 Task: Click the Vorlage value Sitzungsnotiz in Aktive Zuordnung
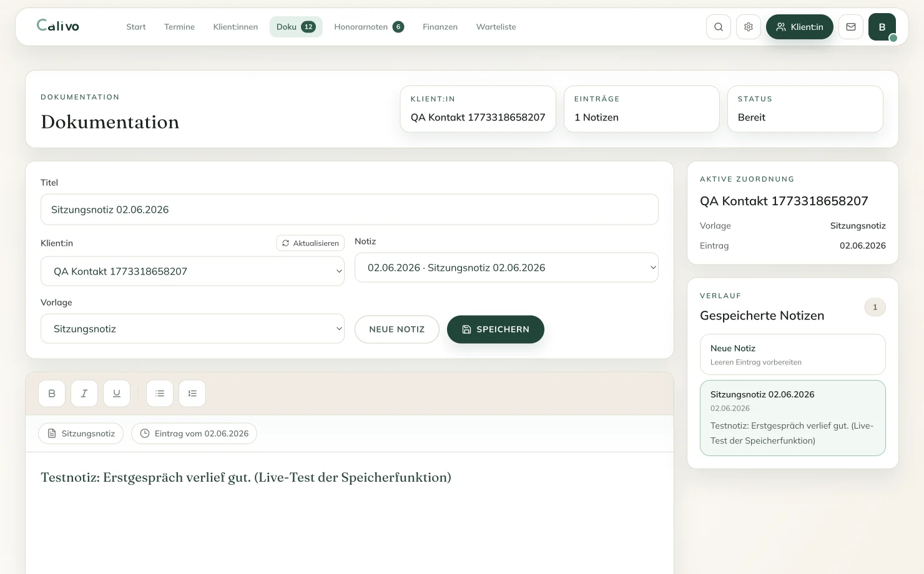858,226
